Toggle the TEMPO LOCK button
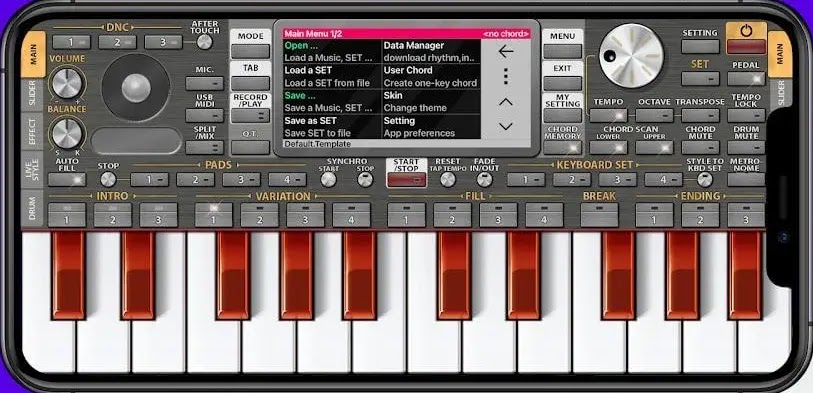The height and width of the screenshot is (393, 813). click(746, 115)
